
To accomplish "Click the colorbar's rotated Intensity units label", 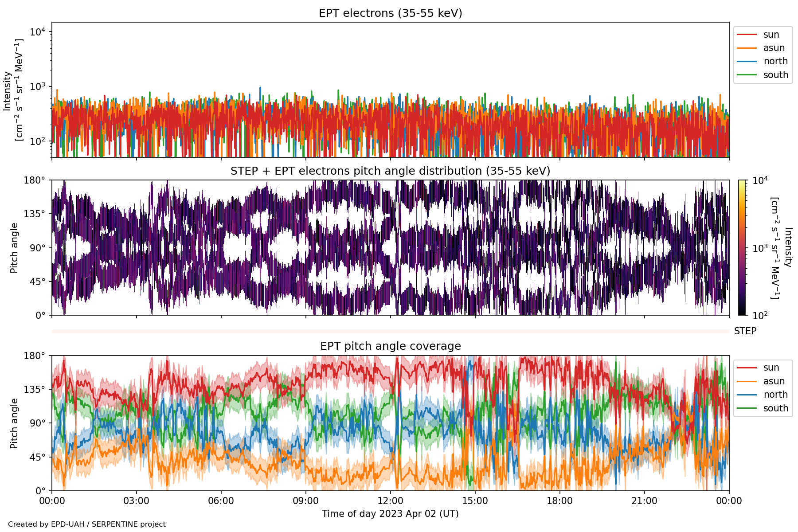I will click(781, 248).
